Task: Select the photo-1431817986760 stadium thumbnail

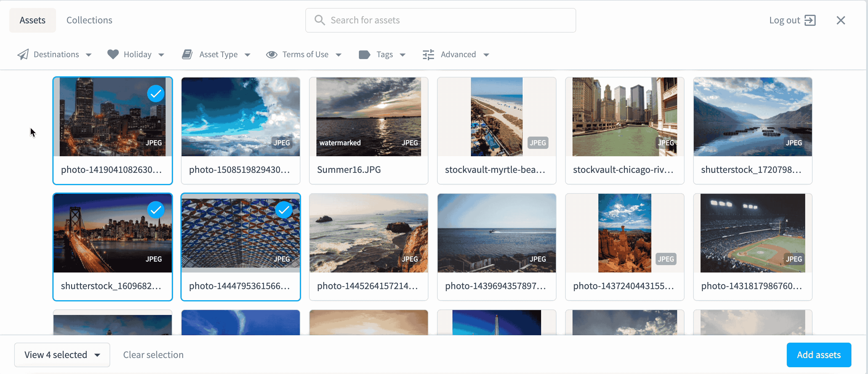Action: point(753,233)
